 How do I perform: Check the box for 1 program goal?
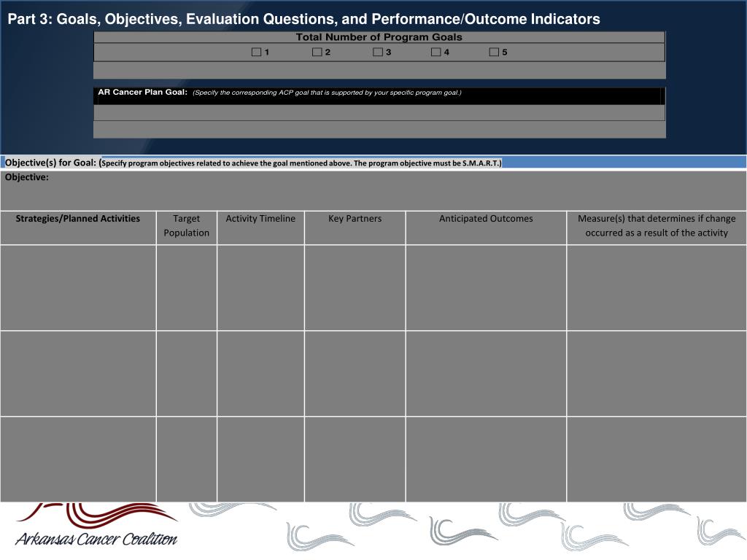(256, 52)
